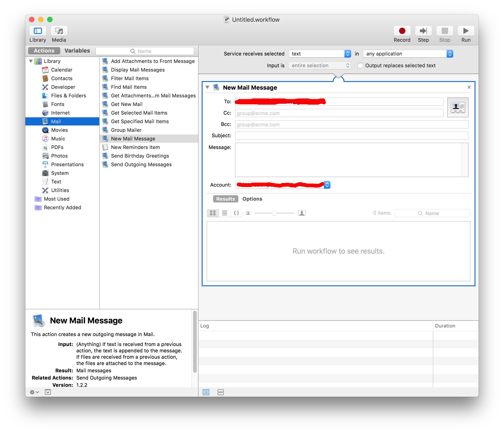Image resolution: width=504 pixels, height=433 pixels.
Task: Open the Recently Added smart folder
Action: (62, 208)
